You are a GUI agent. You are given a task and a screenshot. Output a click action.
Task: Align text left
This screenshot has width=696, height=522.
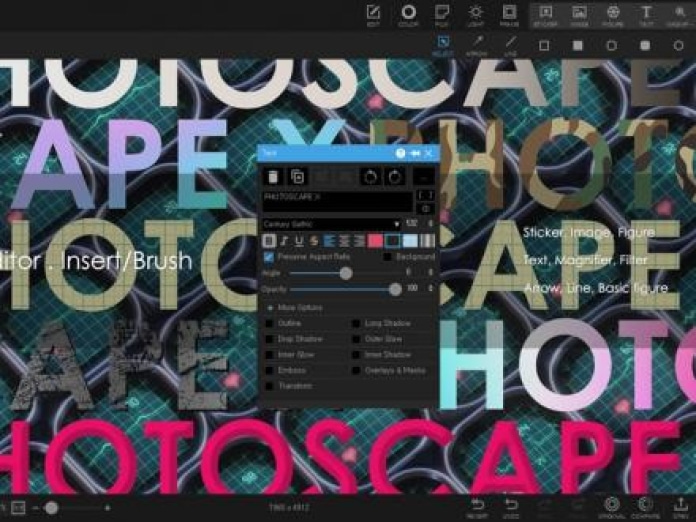(329, 241)
